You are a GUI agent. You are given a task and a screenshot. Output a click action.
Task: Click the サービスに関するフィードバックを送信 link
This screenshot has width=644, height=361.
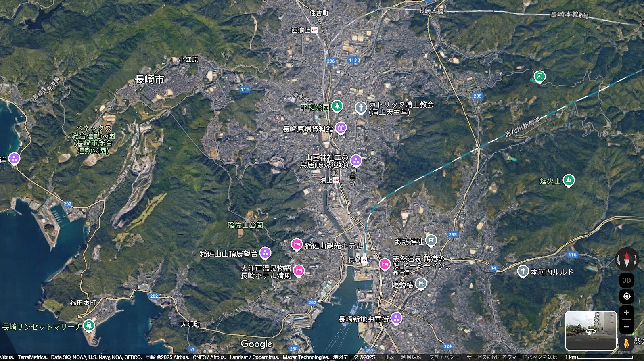[x=512, y=357]
